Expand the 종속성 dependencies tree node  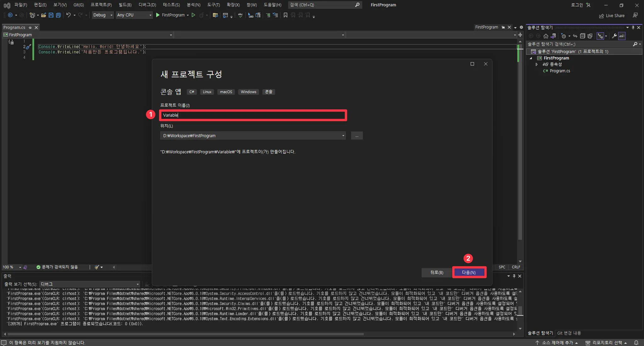(537, 64)
